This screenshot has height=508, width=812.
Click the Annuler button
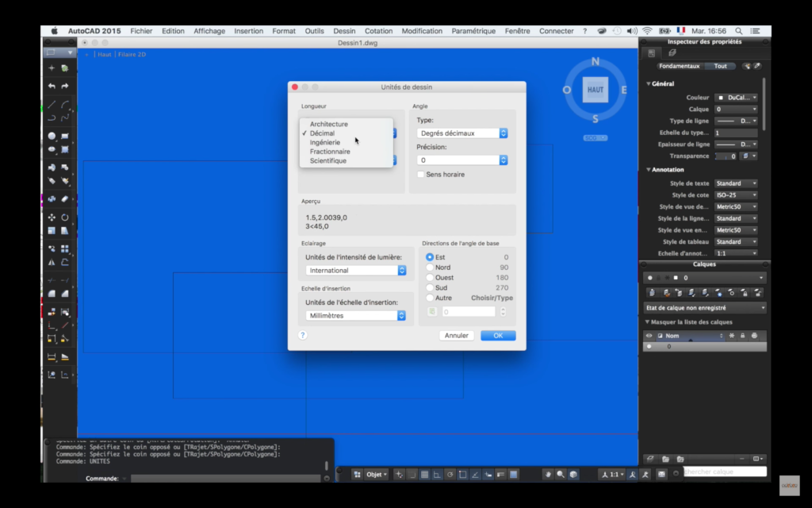pyautogui.click(x=456, y=335)
